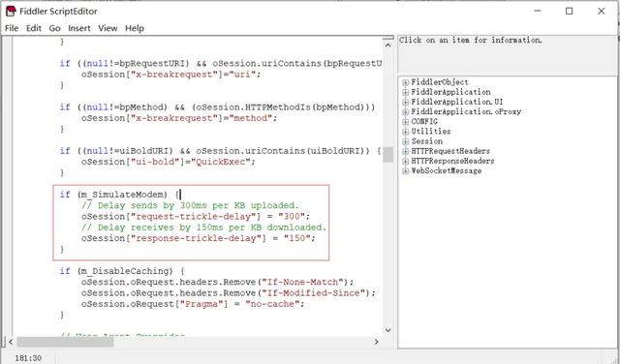This screenshot has height=364, width=620.
Task: Click the horizontal scrollbar thumb
Action: 65,342
